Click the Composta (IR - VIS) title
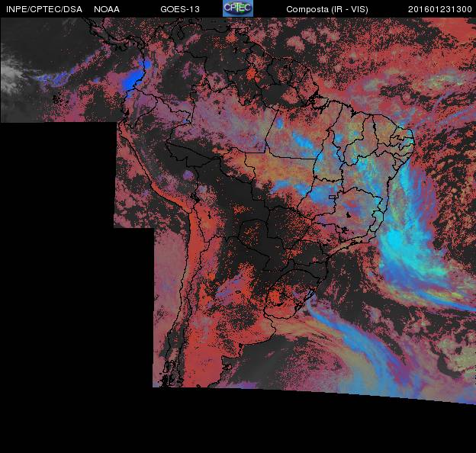Screen dimensions: 476x453 327,10
